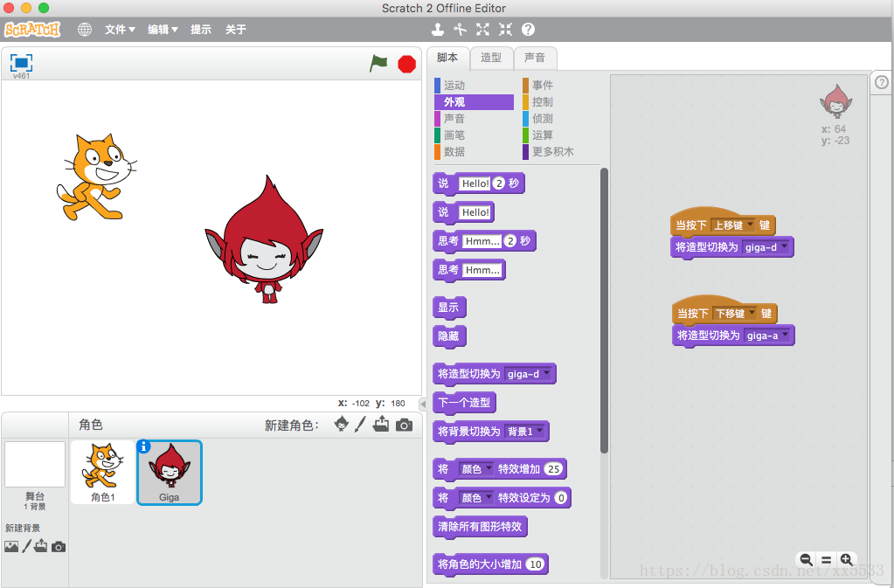Screen dimensions: 894x588
Task: Select the scissors delete tool
Action: (461, 29)
